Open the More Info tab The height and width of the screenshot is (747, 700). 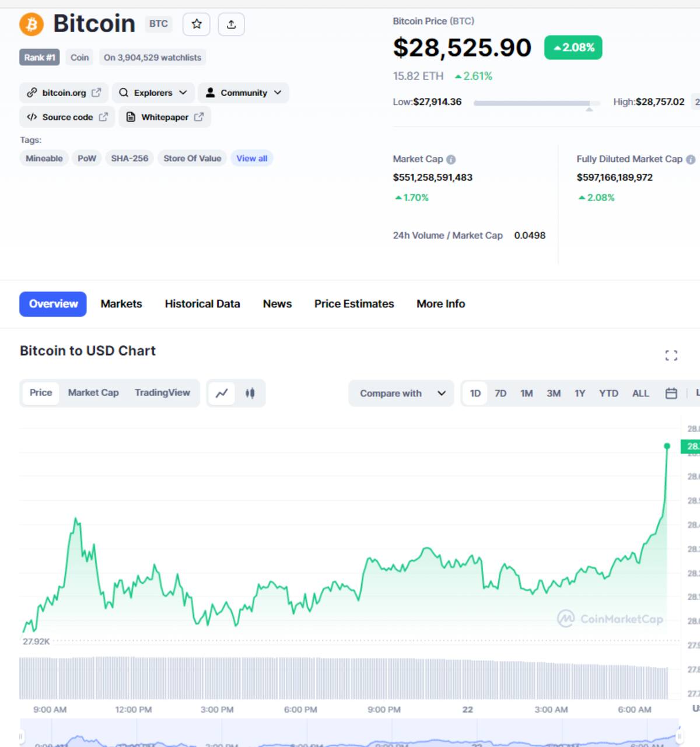[x=441, y=304]
